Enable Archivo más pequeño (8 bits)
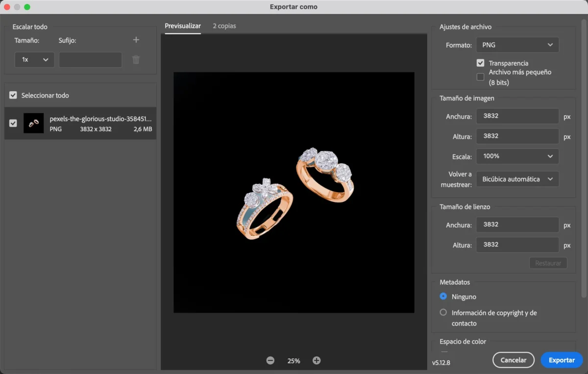Image resolution: width=588 pixels, height=374 pixels. [x=480, y=77]
